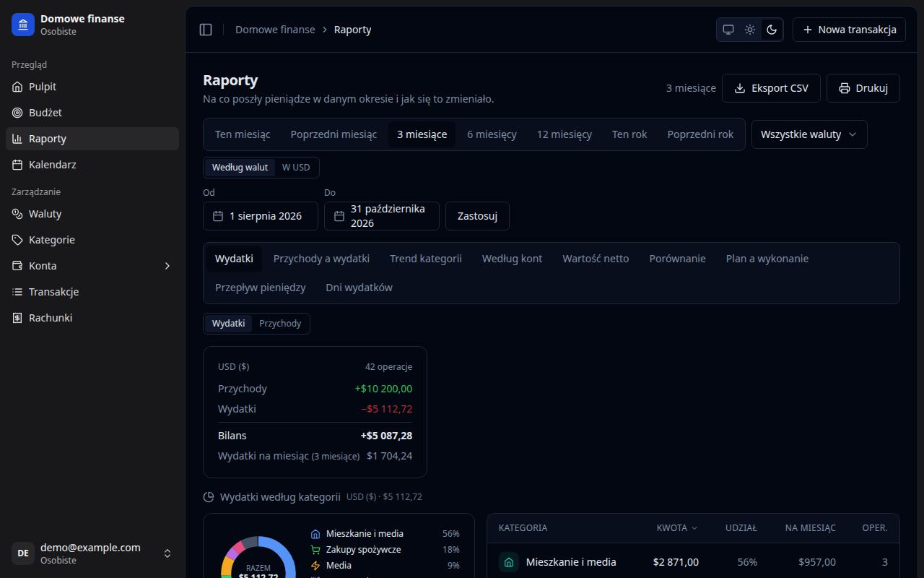
Task: Open Rachunki from sidebar
Action: 92,318
